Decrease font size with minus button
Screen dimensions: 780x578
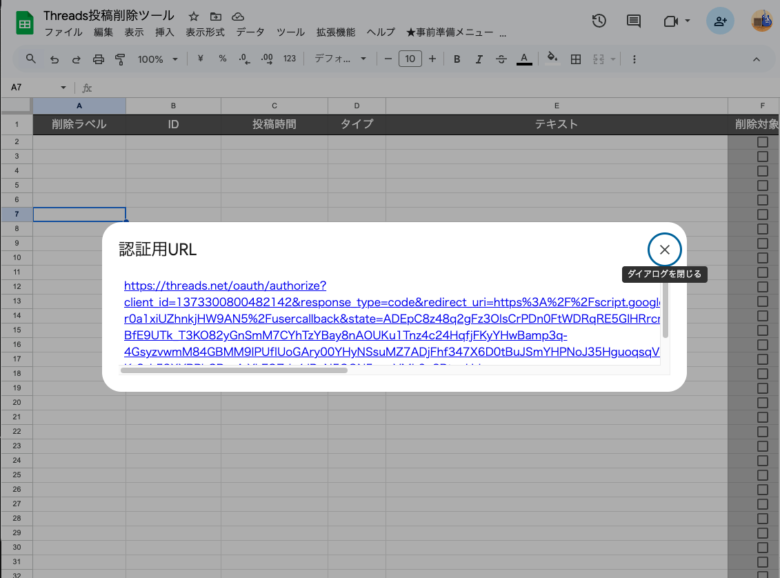coord(388,59)
